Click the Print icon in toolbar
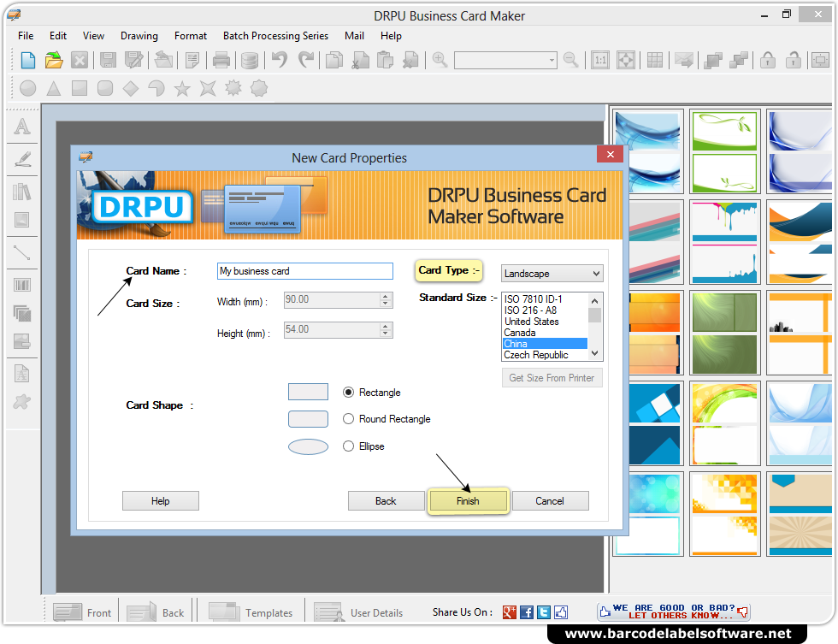This screenshot has width=838, height=644. click(221, 61)
